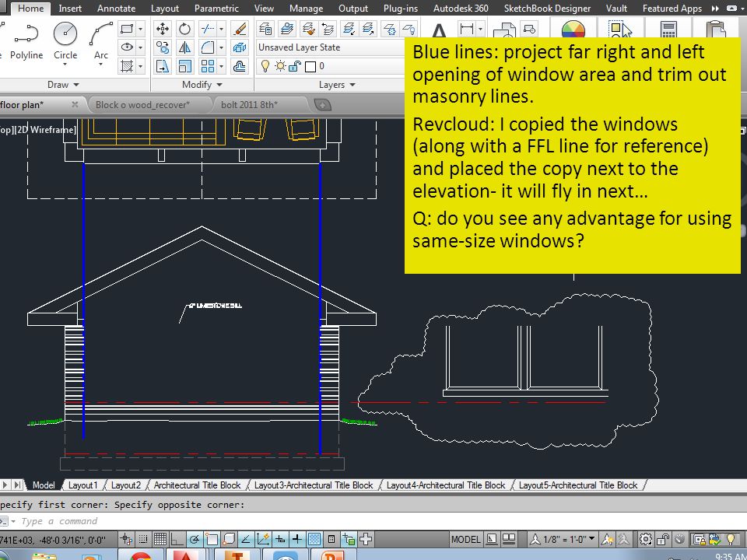The image size is (747, 560).
Task: Open the Workspace Switching gear icon
Action: pos(646,539)
